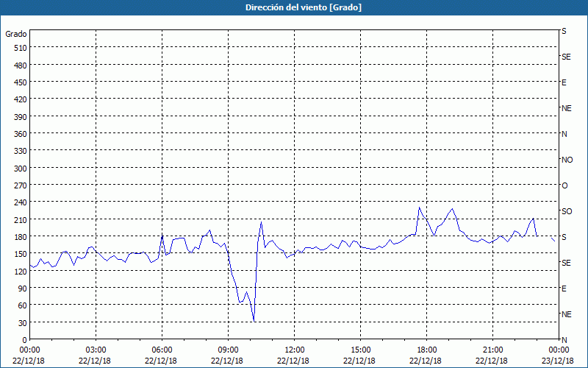Click the lowest dip of the blue wind line
The width and height of the screenshot is (588, 368).
pyautogui.click(x=254, y=321)
